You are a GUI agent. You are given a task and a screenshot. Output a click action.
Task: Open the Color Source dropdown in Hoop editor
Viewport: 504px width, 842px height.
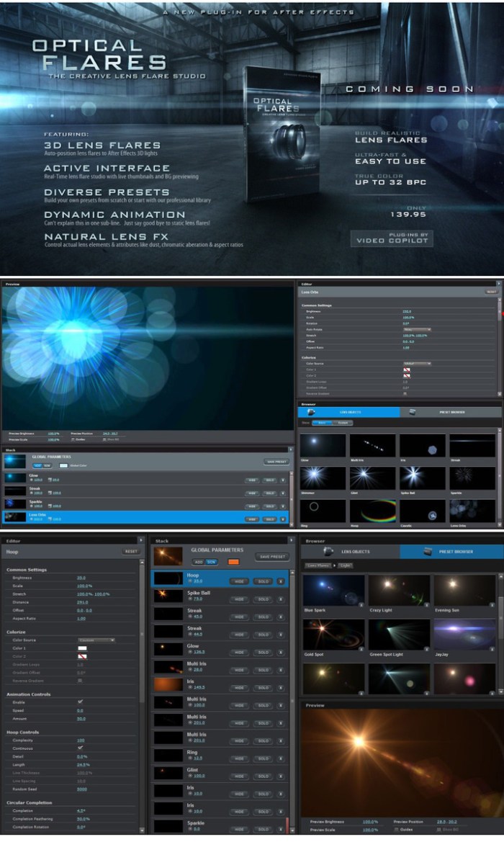click(96, 640)
